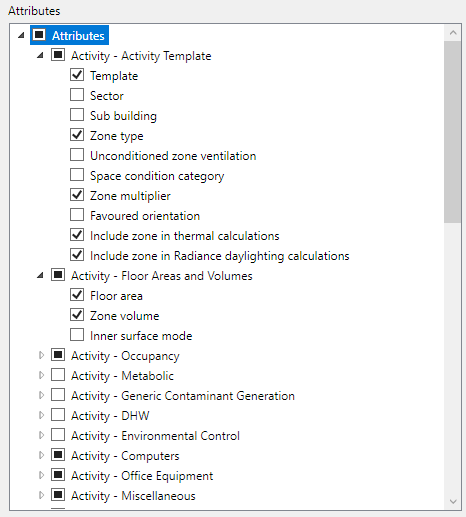Expand the Activity - DHW node
Viewport: 466px width, 517px height.
pos(41,415)
